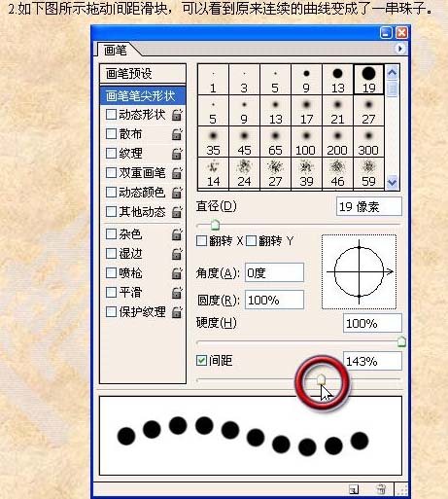Enable the 湿边 checkbox
448x499 pixels.
111,254
